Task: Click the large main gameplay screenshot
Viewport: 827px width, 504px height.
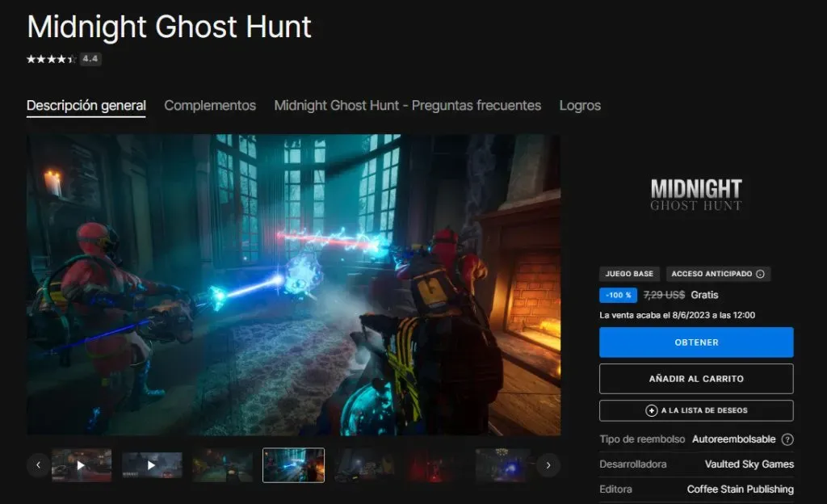Action: 293,284
